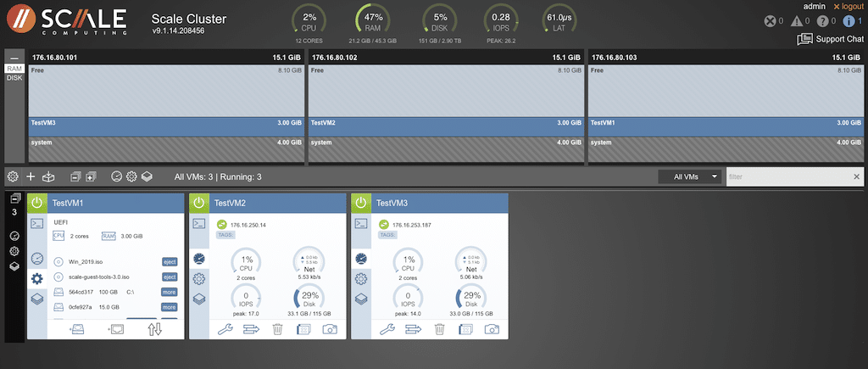Add a drive to TestVM1
The image size is (868, 369).
point(77,330)
